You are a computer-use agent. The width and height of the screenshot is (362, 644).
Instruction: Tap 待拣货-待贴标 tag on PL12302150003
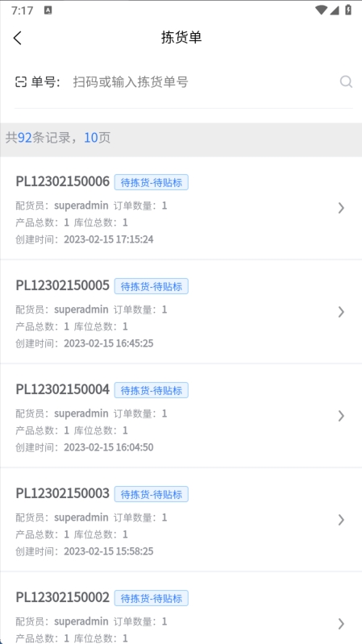pos(152,494)
